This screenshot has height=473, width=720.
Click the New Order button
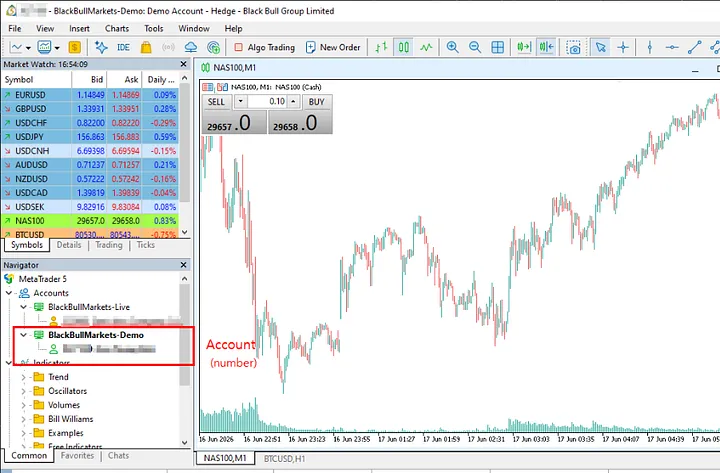pos(333,47)
